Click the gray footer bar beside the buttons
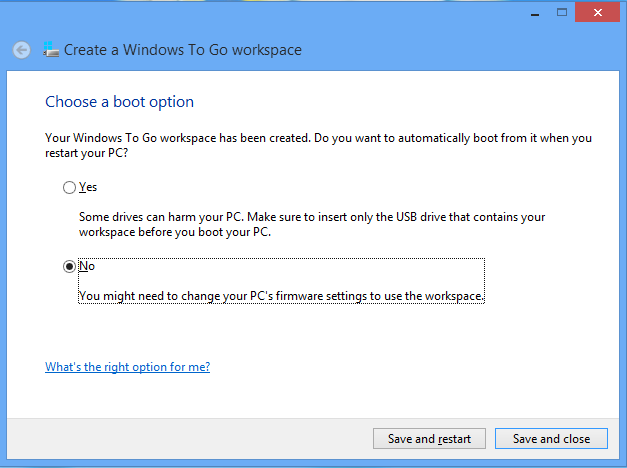Image resolution: width=627 pixels, height=468 pixels. [x=200, y=439]
